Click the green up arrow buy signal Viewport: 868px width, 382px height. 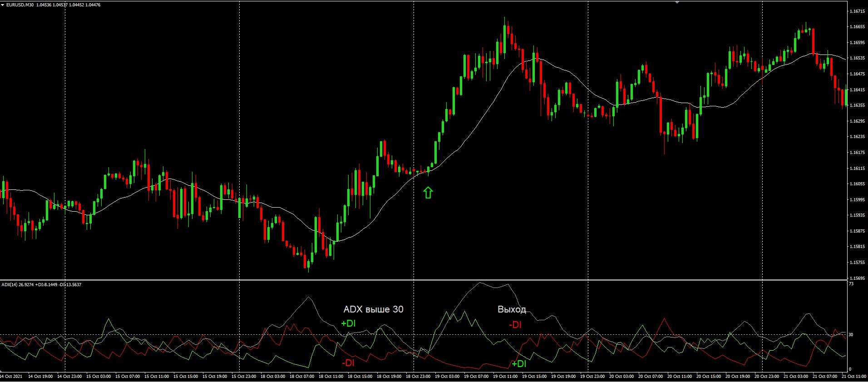pyautogui.click(x=428, y=193)
